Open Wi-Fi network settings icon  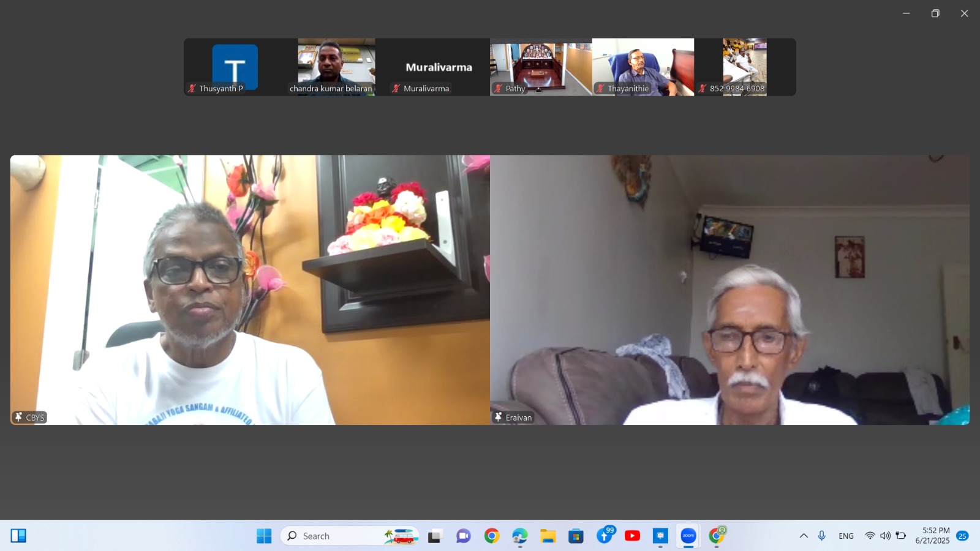(x=870, y=536)
